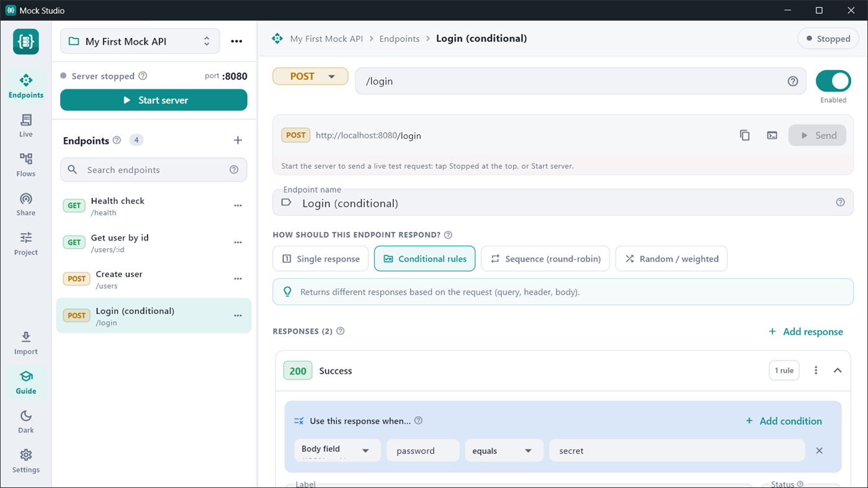Open more options for Health check endpoint
868x488 pixels.
238,206
